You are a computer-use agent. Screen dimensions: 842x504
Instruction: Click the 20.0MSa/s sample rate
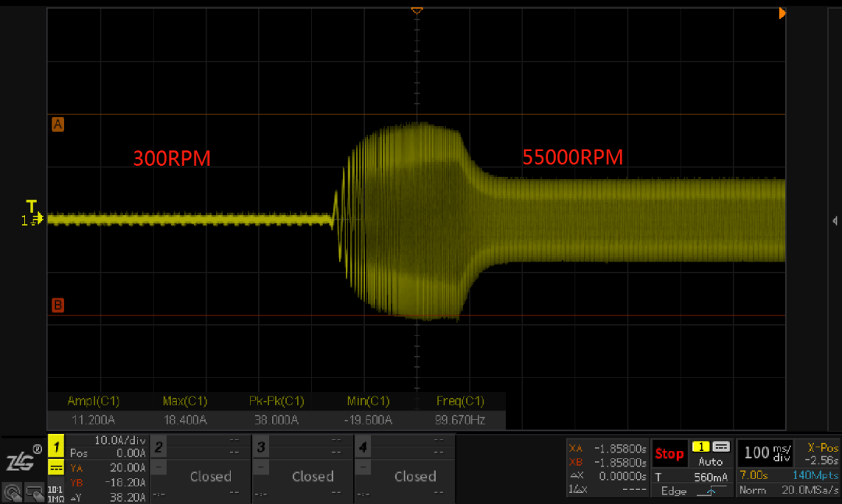point(810,490)
